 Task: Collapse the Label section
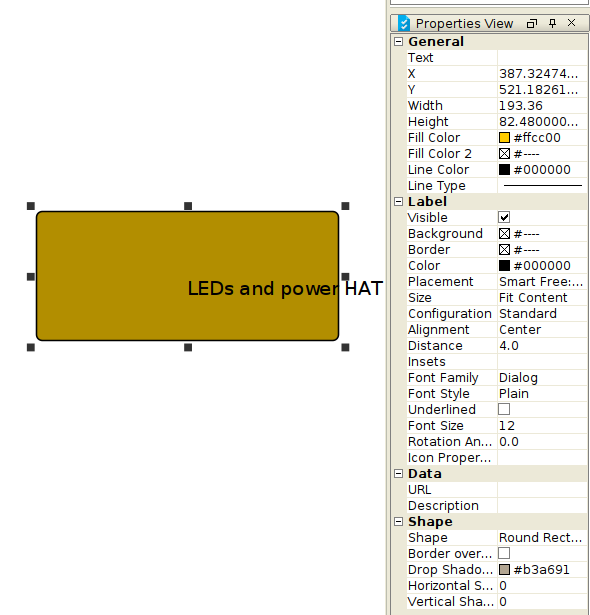coord(399,202)
